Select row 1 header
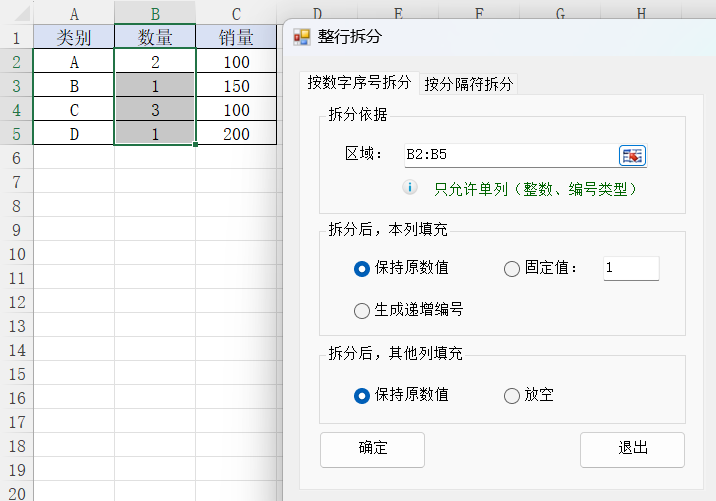Image resolution: width=716 pixels, height=501 pixels. pyautogui.click(x=16, y=37)
